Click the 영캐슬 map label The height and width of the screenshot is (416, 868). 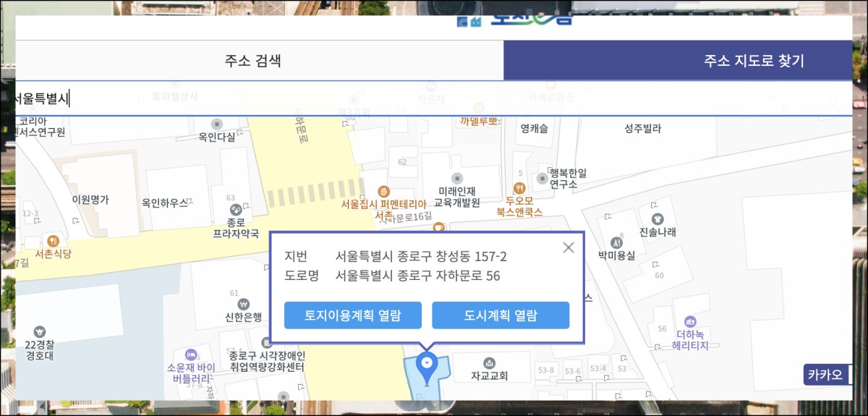coord(535,129)
